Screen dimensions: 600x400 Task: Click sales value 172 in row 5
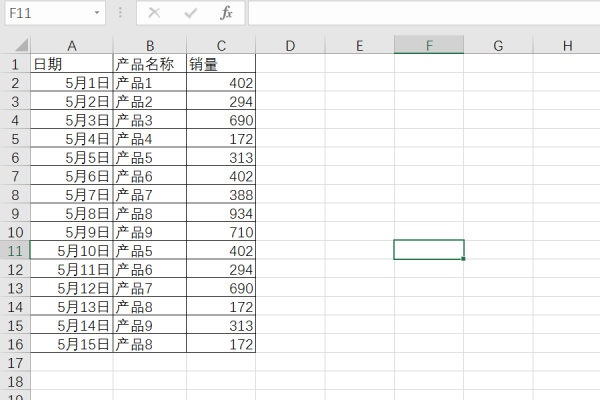[221, 139]
